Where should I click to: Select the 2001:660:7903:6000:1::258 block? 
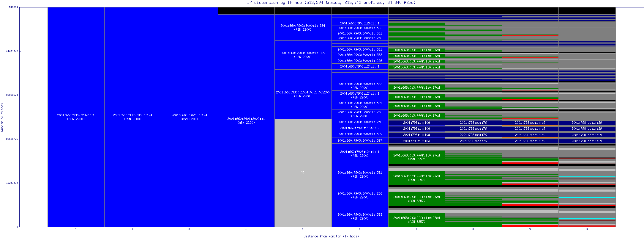(360, 122)
